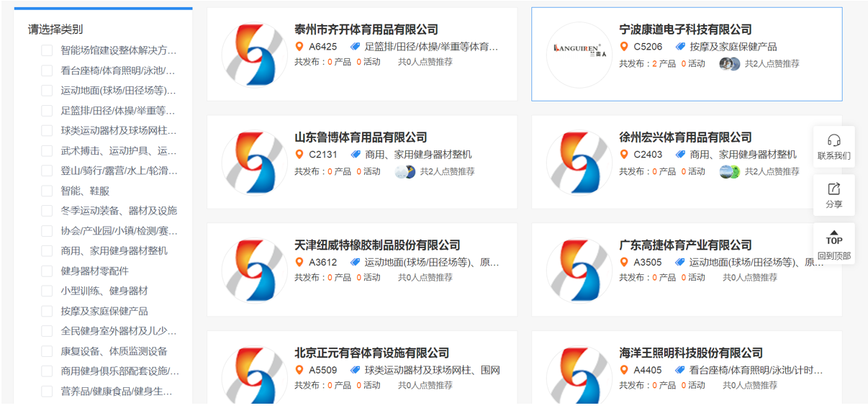Click the location pin icon beside A3612
868x408 pixels.
pos(299,263)
